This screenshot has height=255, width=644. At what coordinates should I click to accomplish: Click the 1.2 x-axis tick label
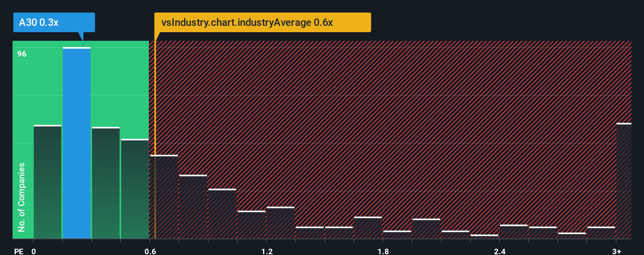tap(267, 251)
